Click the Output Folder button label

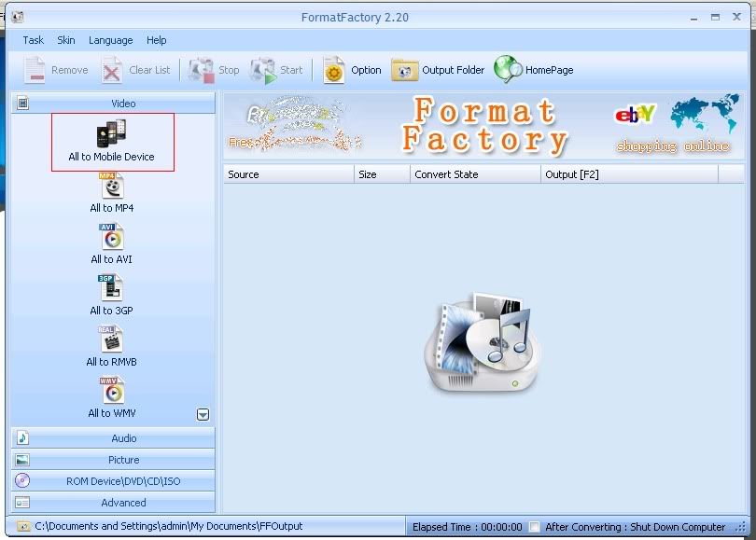tap(454, 70)
